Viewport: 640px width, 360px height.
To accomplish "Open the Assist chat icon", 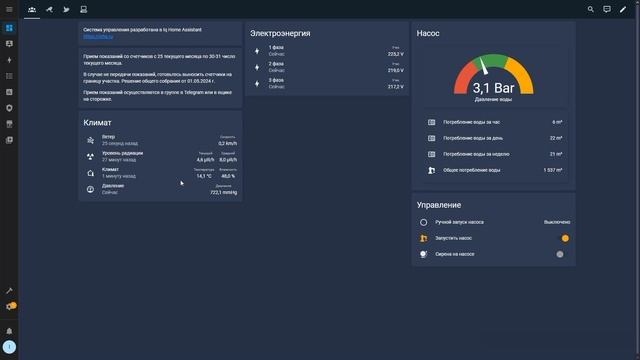I will pyautogui.click(x=607, y=9).
